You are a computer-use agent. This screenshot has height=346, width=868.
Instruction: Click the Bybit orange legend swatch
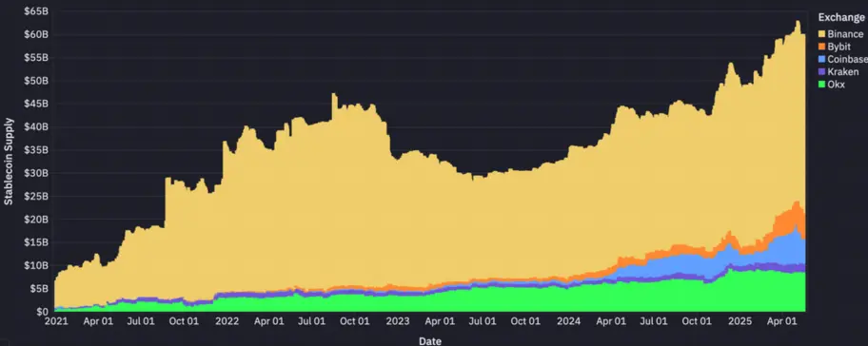click(821, 47)
